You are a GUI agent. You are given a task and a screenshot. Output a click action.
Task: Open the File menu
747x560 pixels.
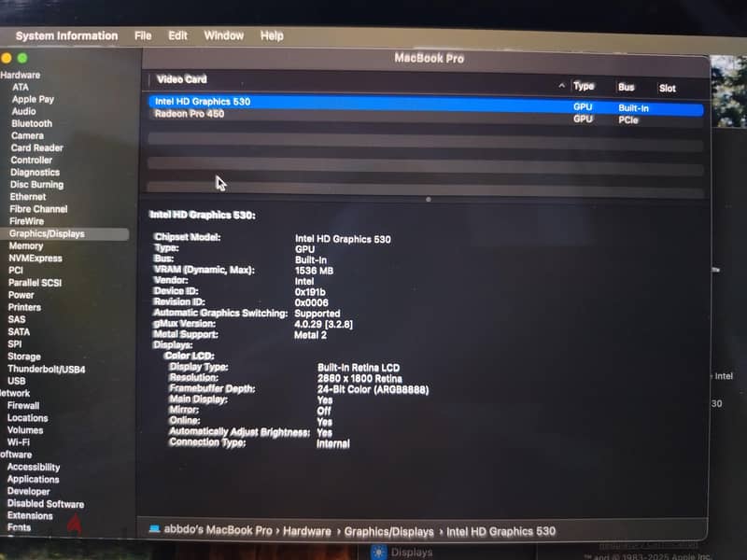(143, 35)
